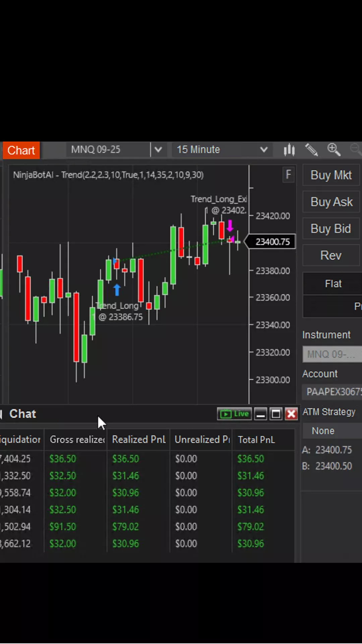
Task: Open the Account PAAPEX dropdown
Action: tap(332, 392)
